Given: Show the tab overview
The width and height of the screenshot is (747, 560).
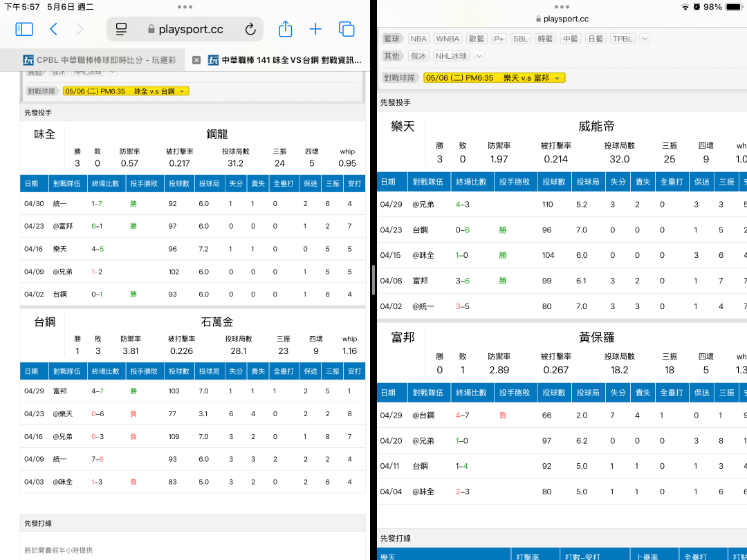Looking at the screenshot, I should tap(347, 29).
